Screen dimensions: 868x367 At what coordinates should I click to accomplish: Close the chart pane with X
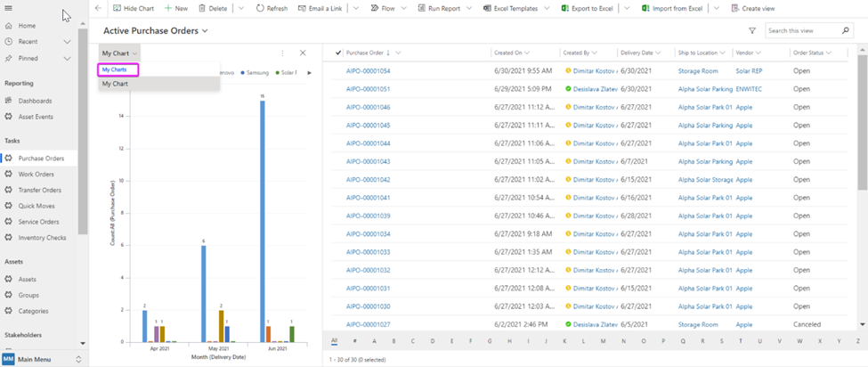(303, 53)
